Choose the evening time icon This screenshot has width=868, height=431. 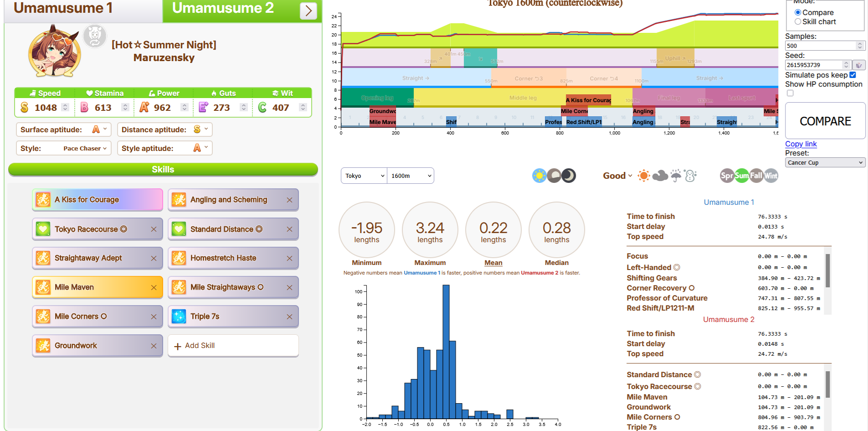tap(554, 176)
